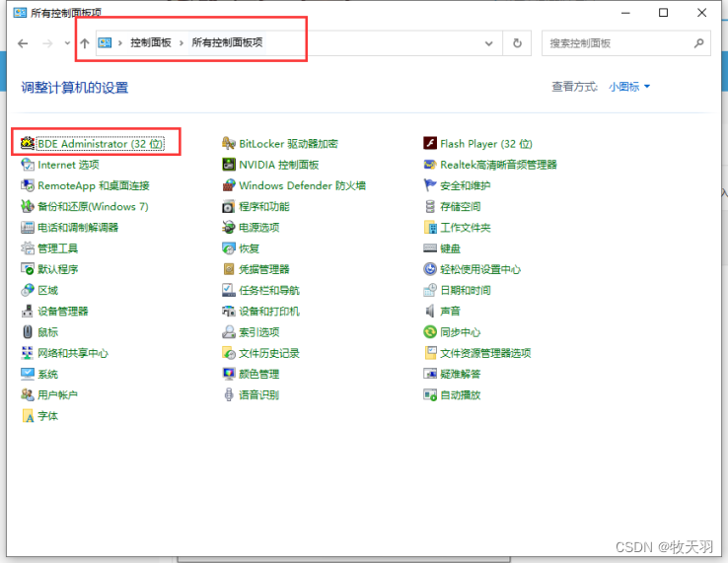Open the 恢复 icon

(x=229, y=247)
